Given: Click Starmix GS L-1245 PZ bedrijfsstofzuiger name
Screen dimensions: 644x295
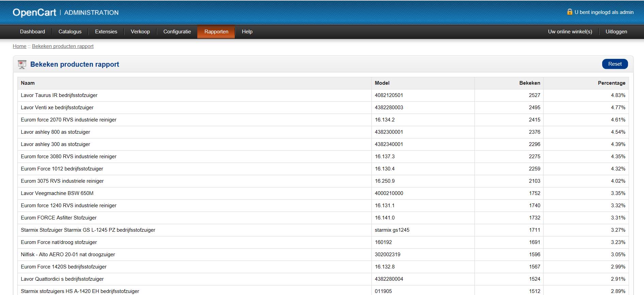Looking at the screenshot, I should click(x=88, y=230).
